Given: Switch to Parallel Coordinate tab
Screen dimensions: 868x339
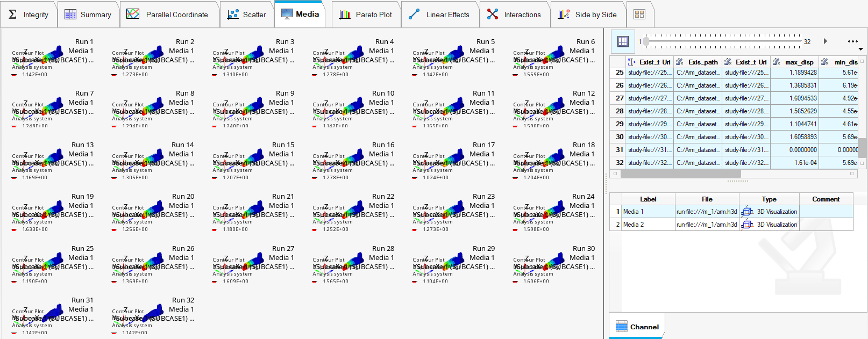Looking at the screenshot, I should (169, 15).
